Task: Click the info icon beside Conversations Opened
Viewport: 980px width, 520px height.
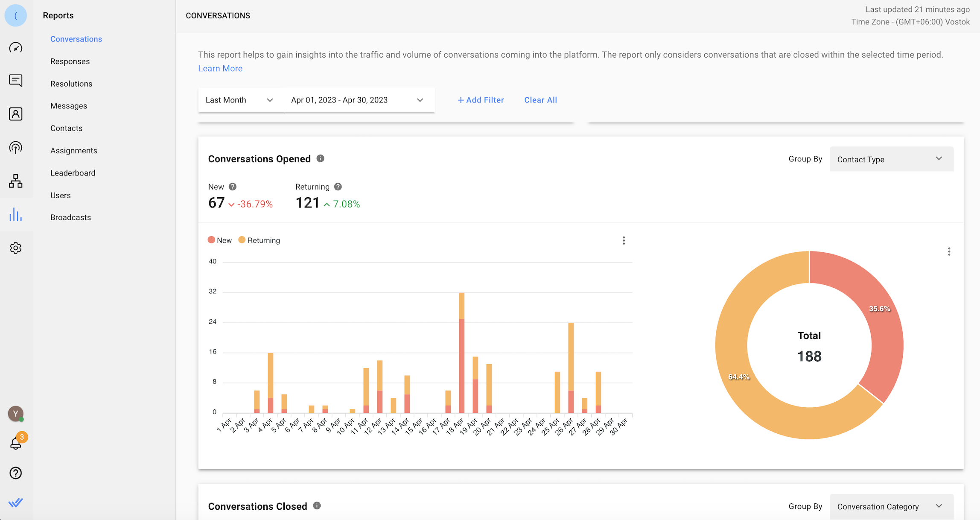Action: click(321, 159)
